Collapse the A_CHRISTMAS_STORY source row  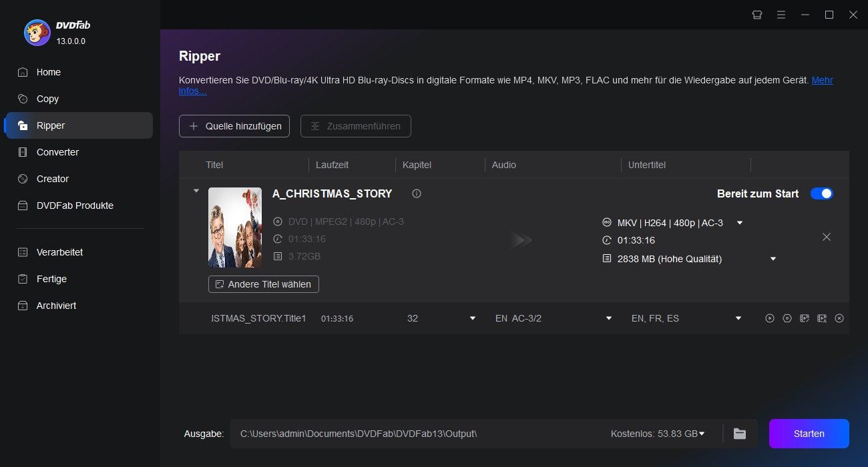(196, 191)
